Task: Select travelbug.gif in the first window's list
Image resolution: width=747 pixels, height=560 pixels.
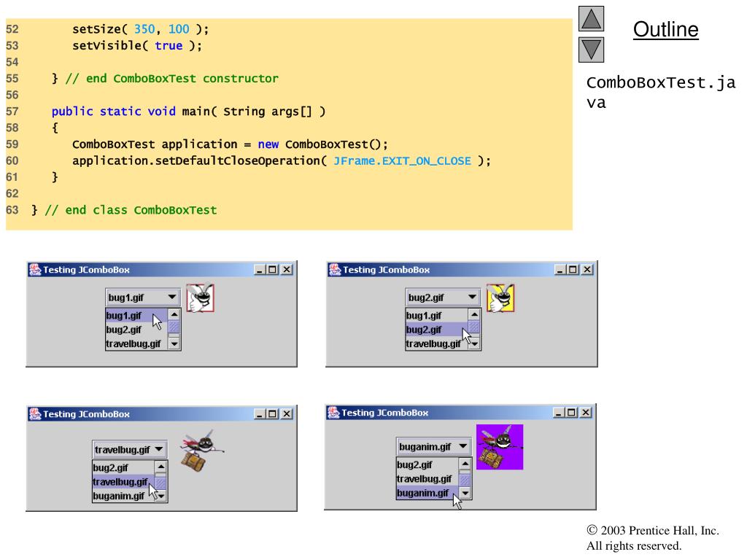Action: pos(136,343)
